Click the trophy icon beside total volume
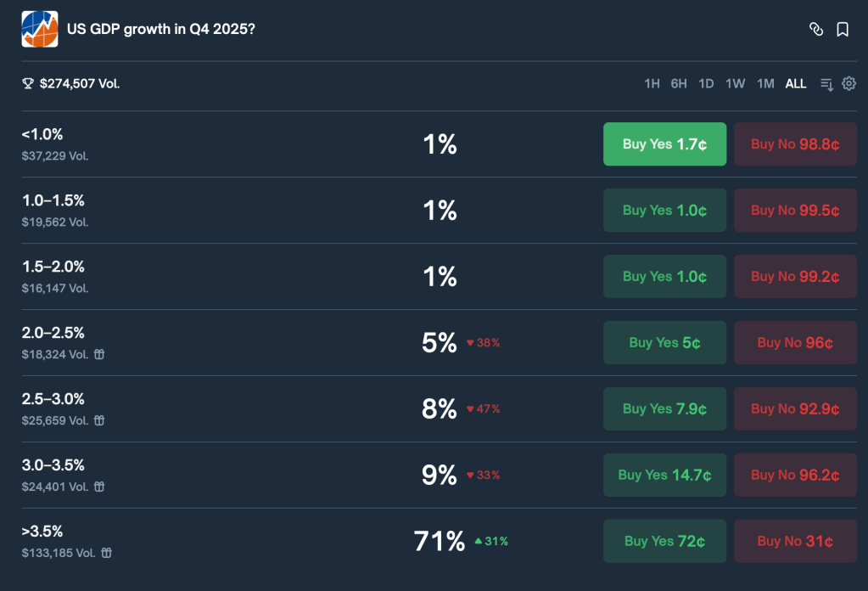This screenshot has height=591, width=868. pos(28,84)
